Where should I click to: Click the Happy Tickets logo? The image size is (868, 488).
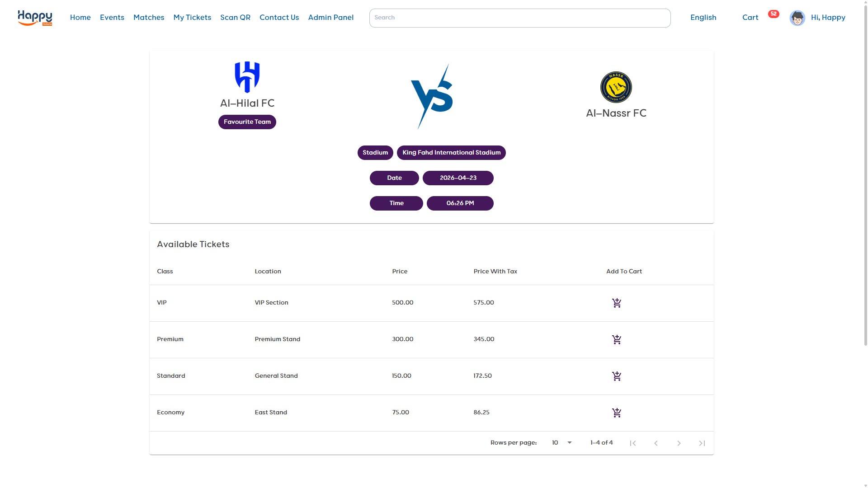35,18
